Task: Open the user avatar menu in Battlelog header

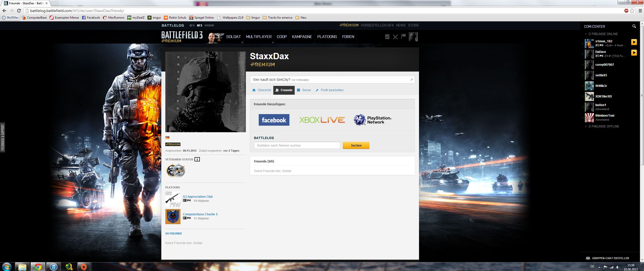Action: click(413, 37)
